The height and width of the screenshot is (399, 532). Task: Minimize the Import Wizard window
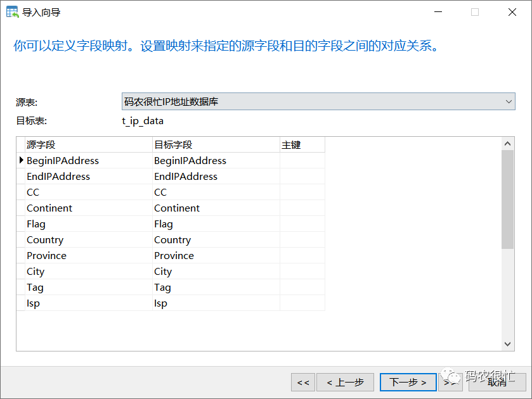click(x=438, y=12)
